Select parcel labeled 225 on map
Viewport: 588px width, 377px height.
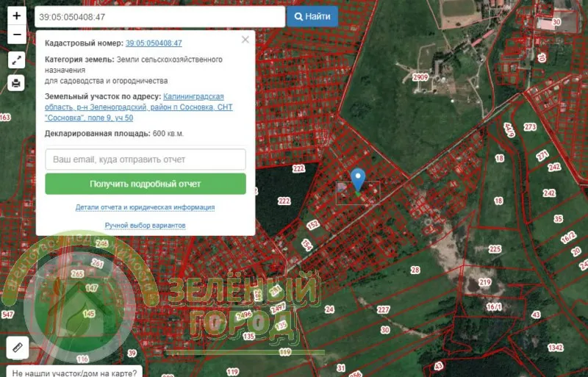(495, 249)
